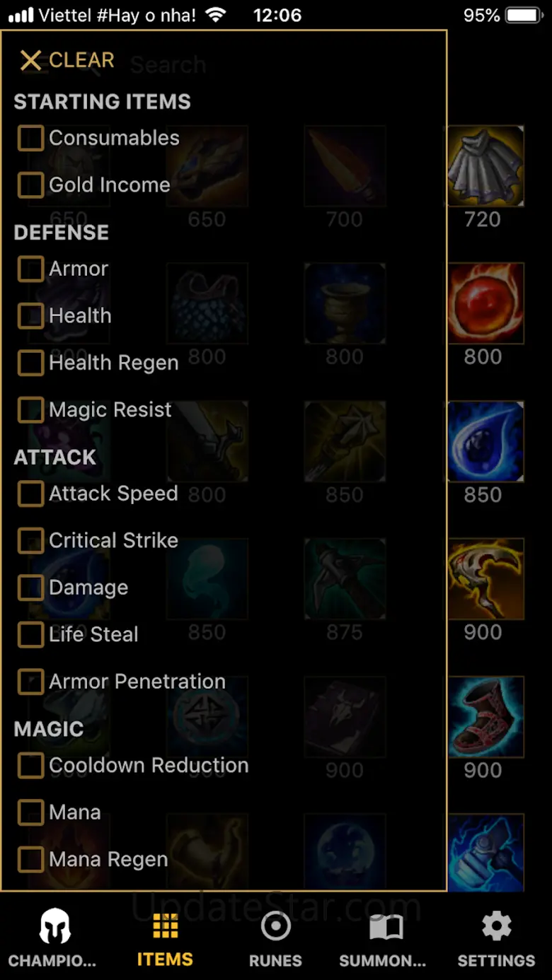Clear all filters with the X CLEAR button
This screenshot has height=980, width=552.
point(67,60)
